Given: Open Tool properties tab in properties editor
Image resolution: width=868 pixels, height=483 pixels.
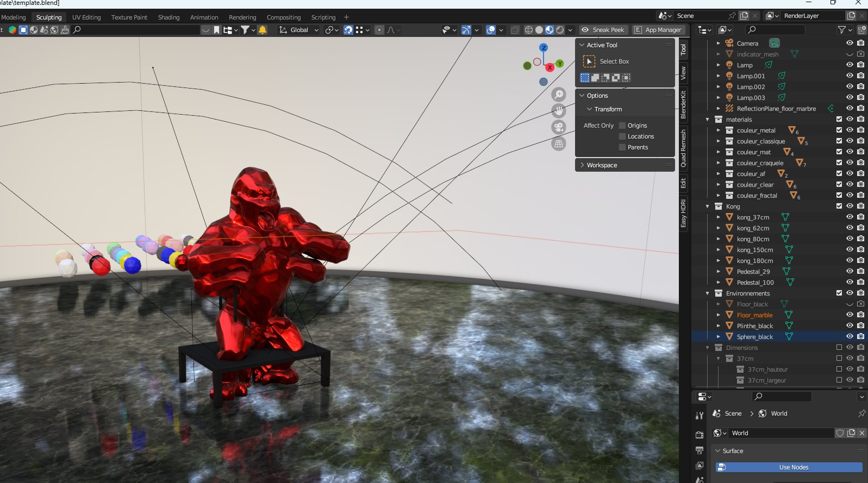Looking at the screenshot, I should [x=700, y=416].
